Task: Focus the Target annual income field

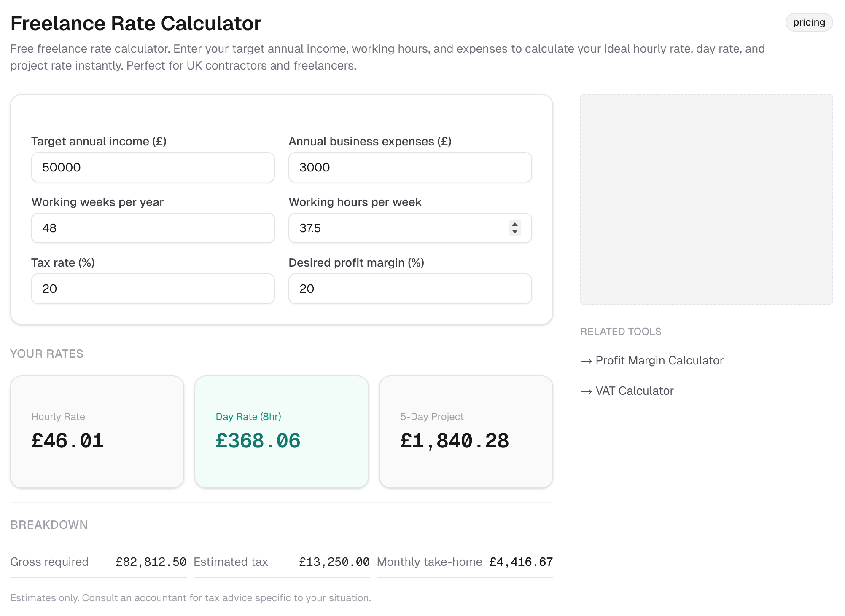Action: [x=153, y=167]
